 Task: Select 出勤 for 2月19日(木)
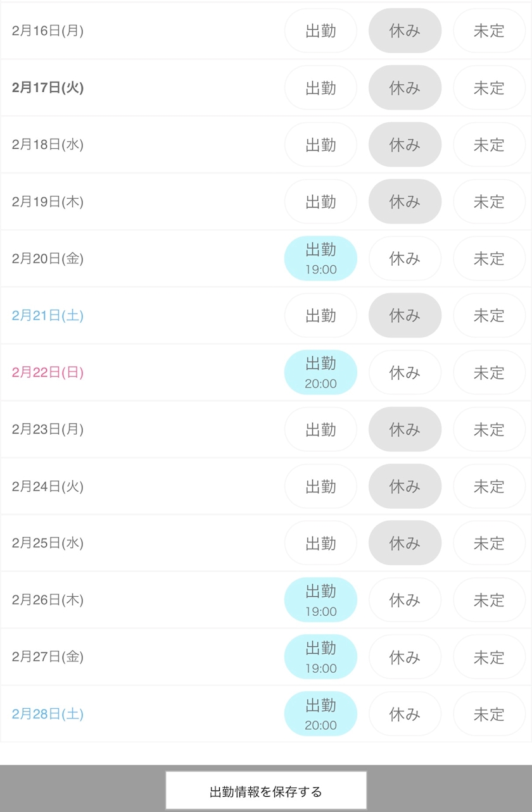(320, 202)
